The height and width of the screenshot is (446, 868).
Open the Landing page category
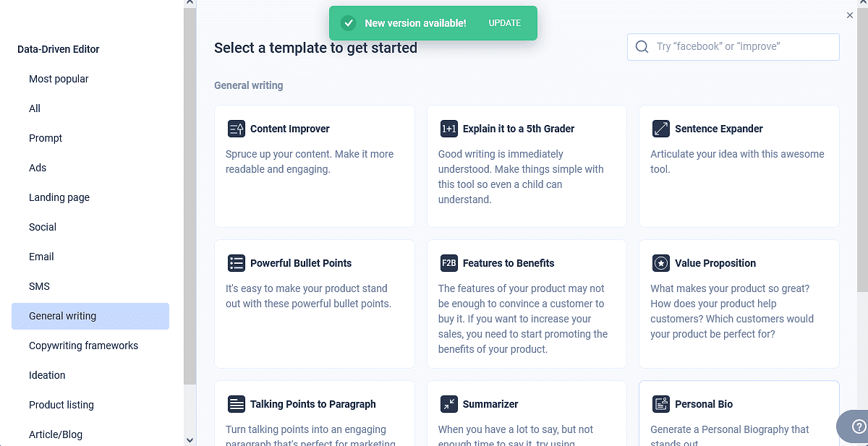point(59,197)
